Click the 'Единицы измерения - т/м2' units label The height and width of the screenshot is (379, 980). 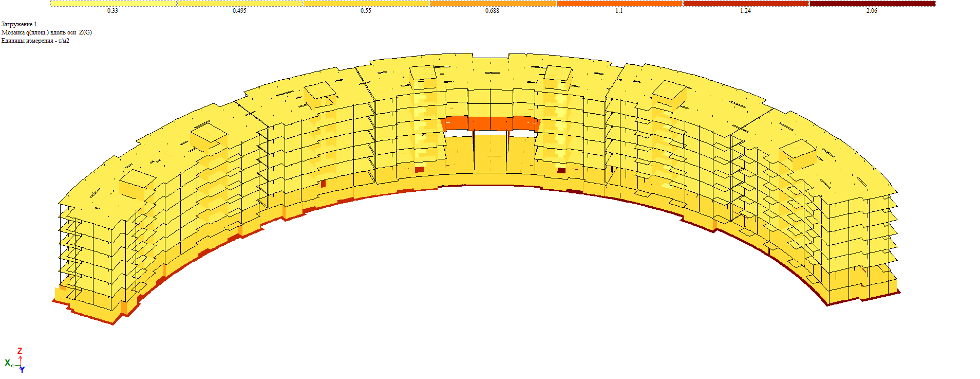tap(35, 41)
